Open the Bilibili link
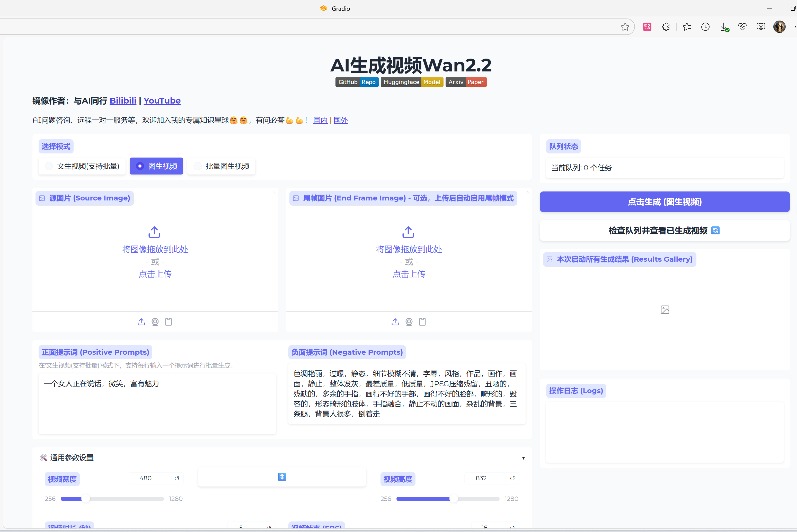The width and height of the screenshot is (797, 532). 123,101
